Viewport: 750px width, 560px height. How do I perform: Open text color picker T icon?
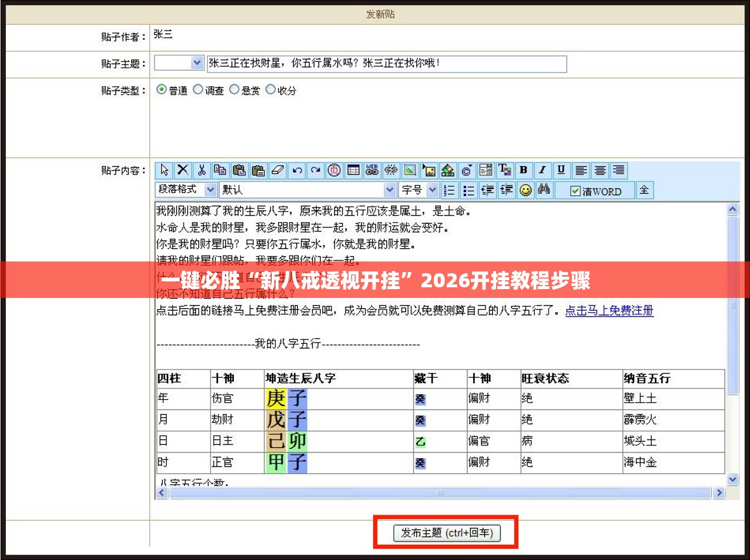(x=504, y=170)
